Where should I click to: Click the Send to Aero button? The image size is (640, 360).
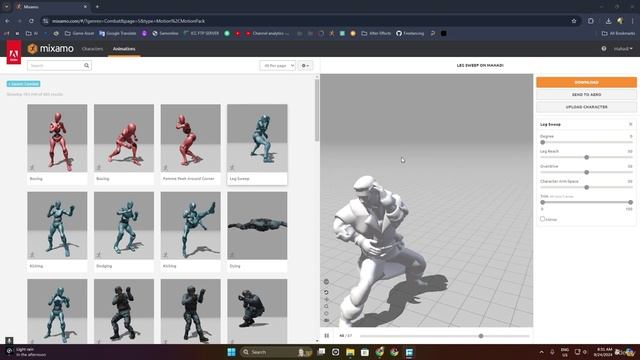tap(586, 94)
